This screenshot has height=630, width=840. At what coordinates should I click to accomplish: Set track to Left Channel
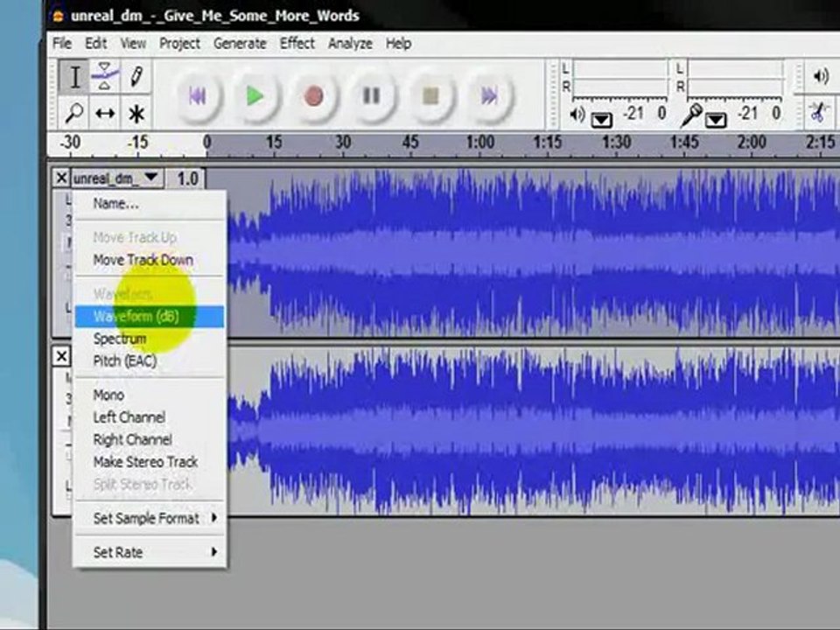(150, 417)
